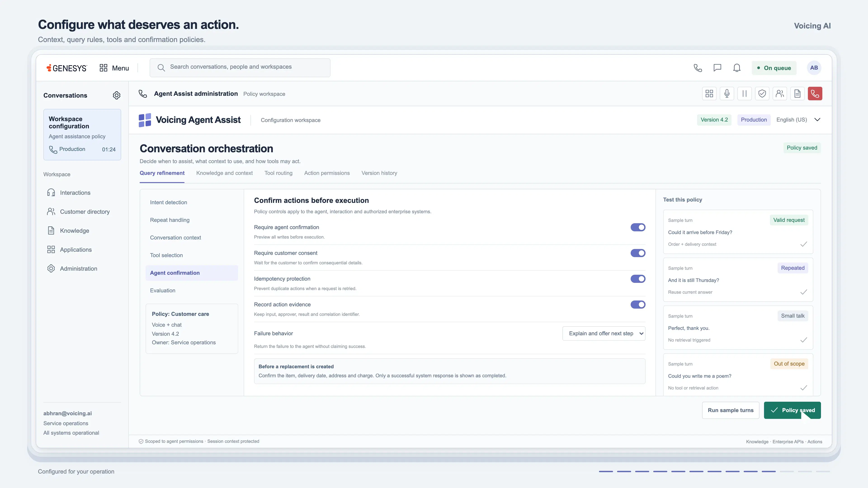
Task: Pause the call with hold icon
Action: [x=745, y=94]
